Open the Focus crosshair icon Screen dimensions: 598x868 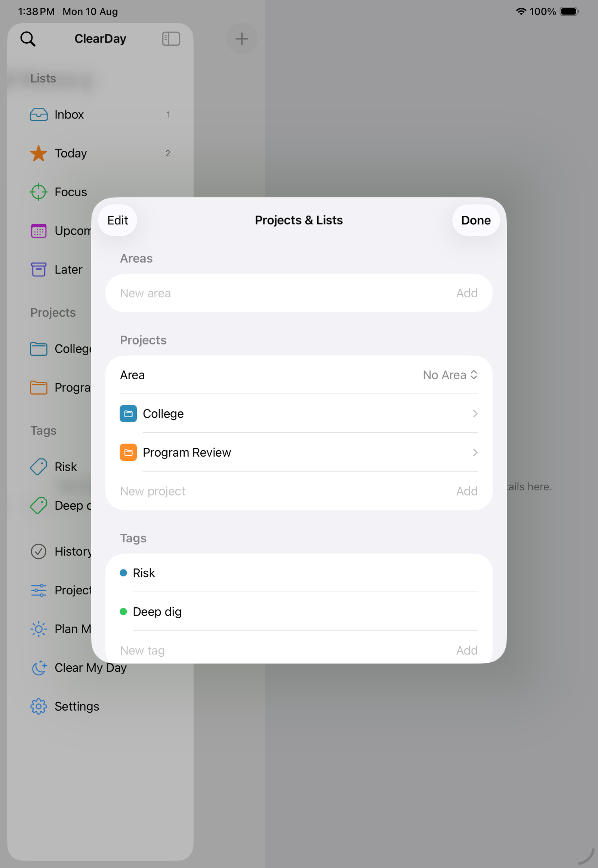(x=38, y=192)
